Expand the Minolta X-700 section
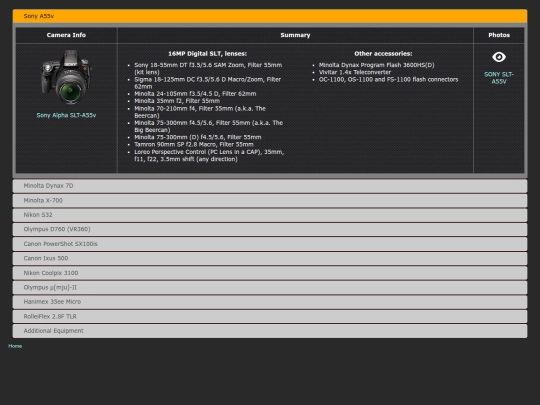Viewport: 540px width, 405px height. coord(270,200)
